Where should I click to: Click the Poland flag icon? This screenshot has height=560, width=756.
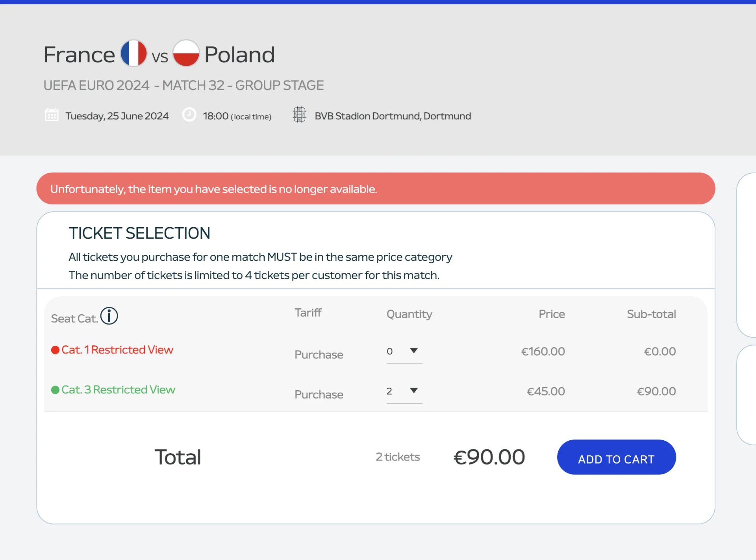coord(186,53)
